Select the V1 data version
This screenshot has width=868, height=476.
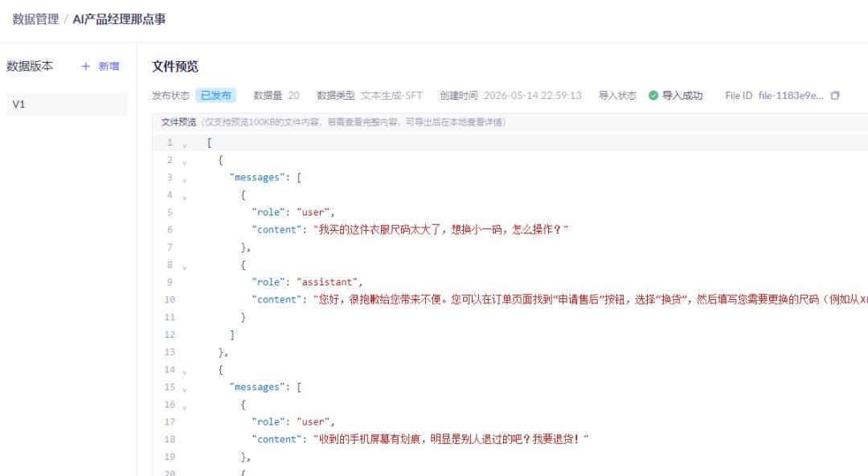click(67, 105)
